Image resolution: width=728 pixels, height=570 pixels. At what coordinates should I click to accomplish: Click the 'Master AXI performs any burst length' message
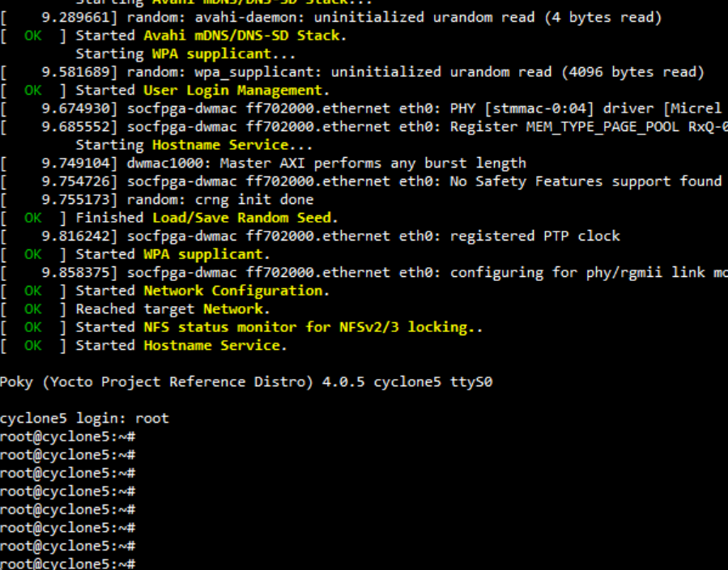(373, 164)
